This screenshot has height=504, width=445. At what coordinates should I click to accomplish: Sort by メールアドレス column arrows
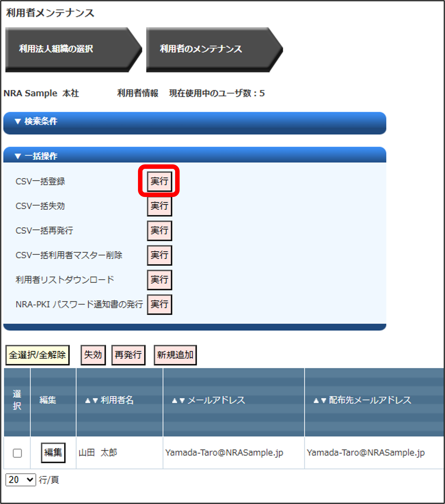point(178,400)
